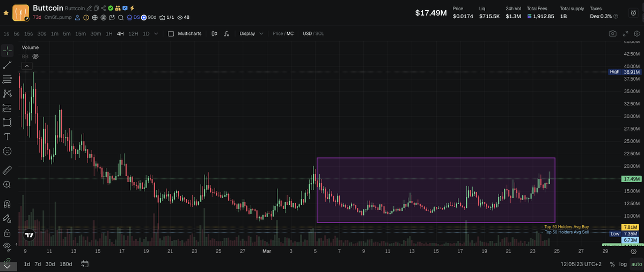The height and width of the screenshot is (272, 644).
Task: Select the 15s timeframe
Action: [28, 33]
